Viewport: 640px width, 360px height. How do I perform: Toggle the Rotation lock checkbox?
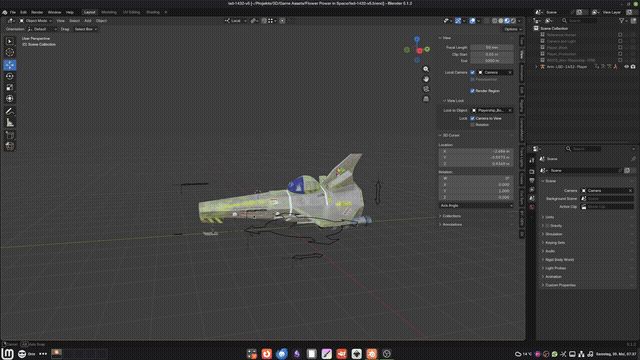click(x=473, y=125)
